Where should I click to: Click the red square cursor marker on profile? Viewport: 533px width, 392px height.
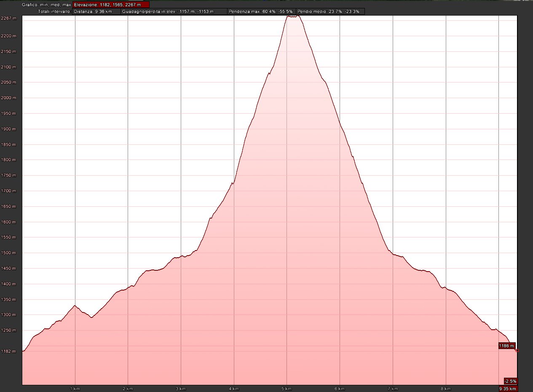[517, 350]
